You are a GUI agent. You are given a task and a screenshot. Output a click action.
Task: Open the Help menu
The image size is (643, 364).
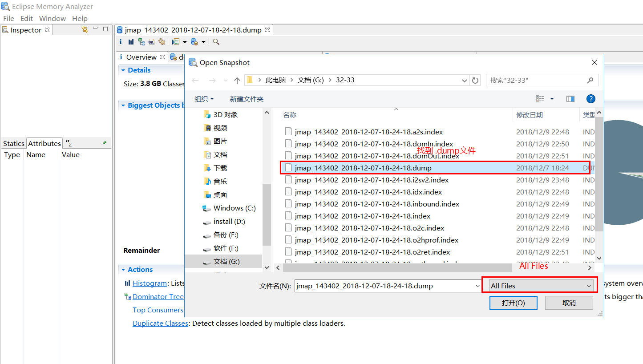pos(80,18)
